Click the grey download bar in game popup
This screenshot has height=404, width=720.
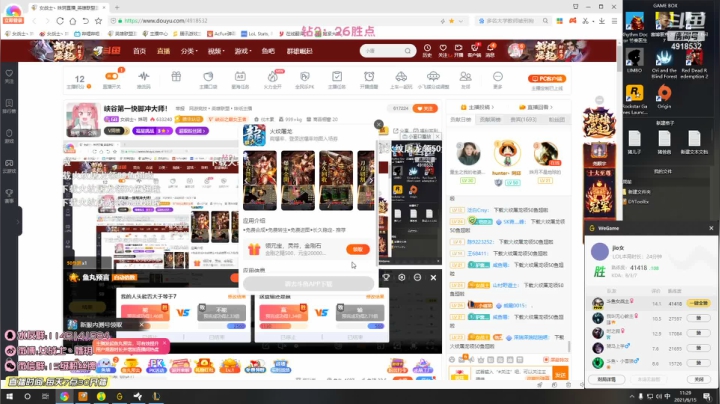point(308,284)
